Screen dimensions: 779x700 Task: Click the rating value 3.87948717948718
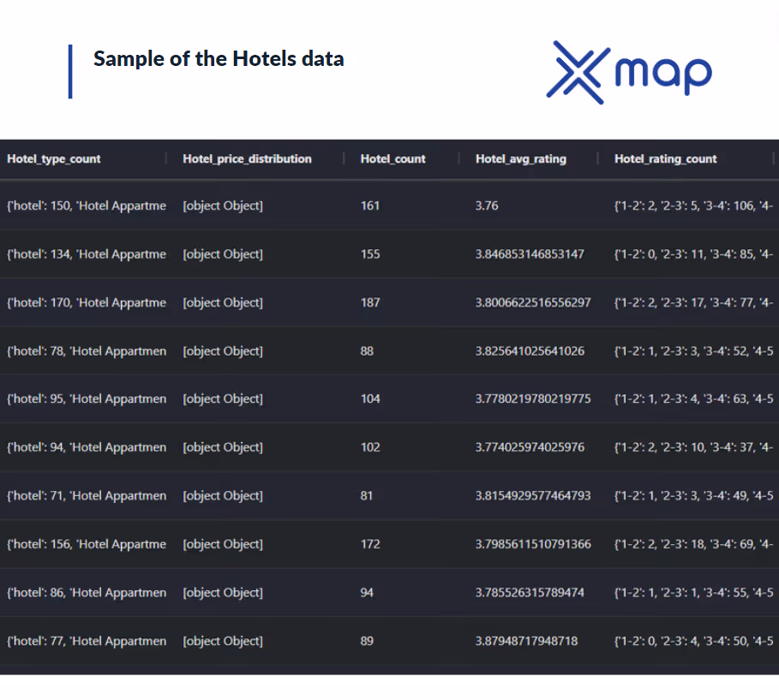click(x=527, y=641)
